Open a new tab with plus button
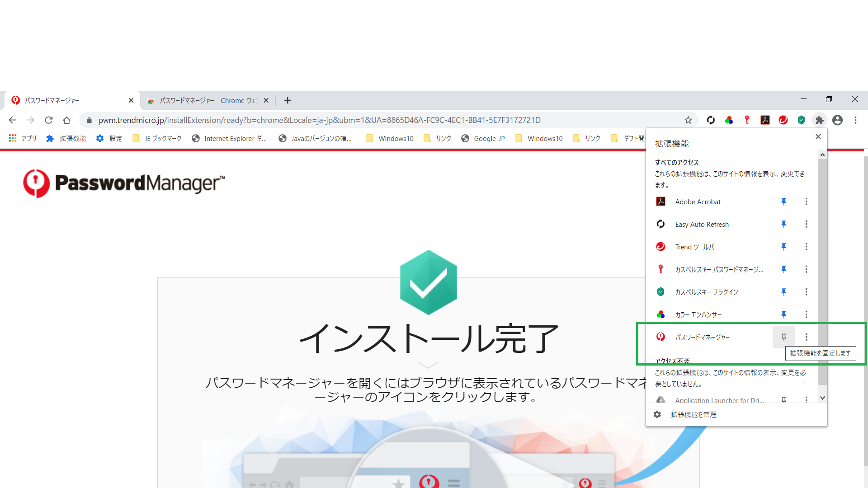This screenshot has height=488, width=868. click(x=288, y=100)
